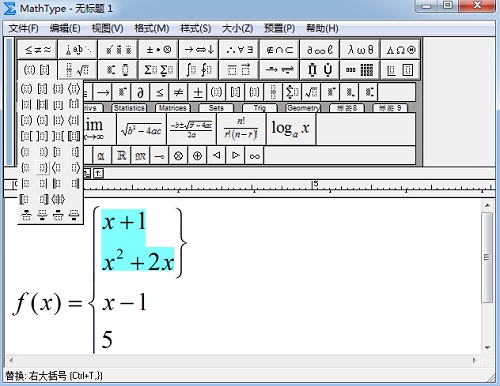Click the horizontal scrollbar right arrow
500x386 pixels.
pos(474,360)
